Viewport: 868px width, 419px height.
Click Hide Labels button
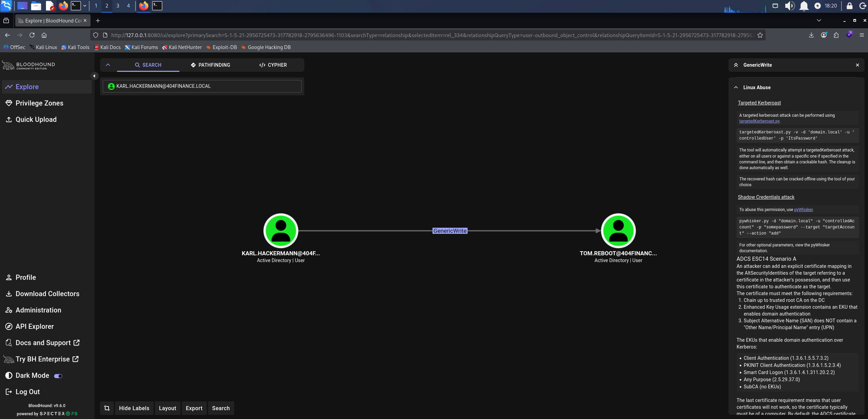click(134, 408)
